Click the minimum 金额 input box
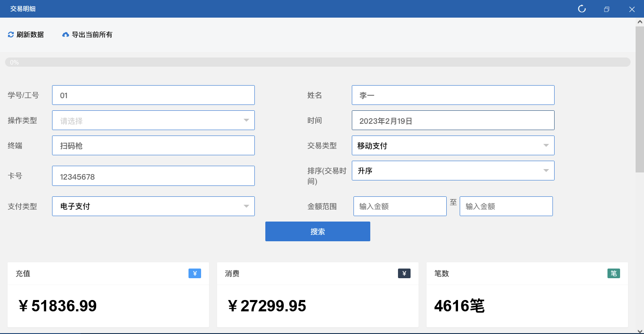 point(400,206)
